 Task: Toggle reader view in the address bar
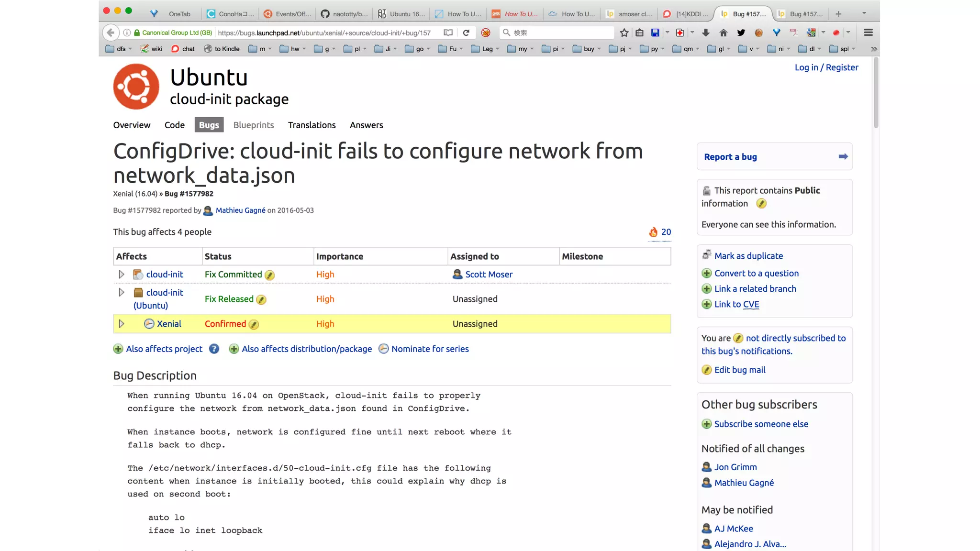coord(448,33)
